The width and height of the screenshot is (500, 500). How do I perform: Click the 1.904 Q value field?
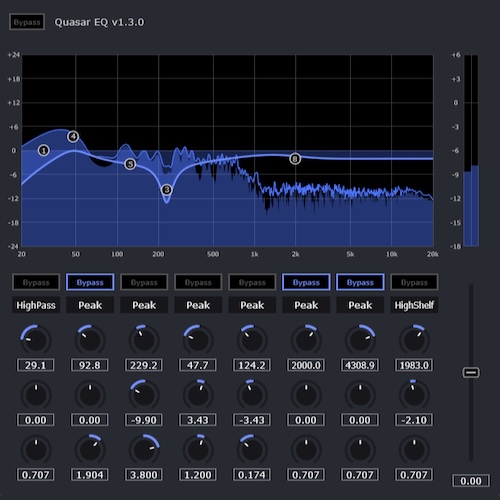click(90, 475)
